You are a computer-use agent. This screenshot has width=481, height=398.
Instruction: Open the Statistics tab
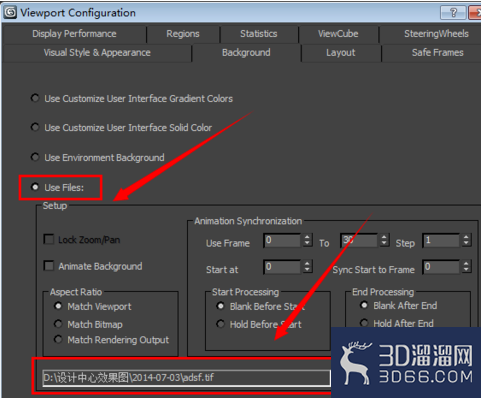259,34
